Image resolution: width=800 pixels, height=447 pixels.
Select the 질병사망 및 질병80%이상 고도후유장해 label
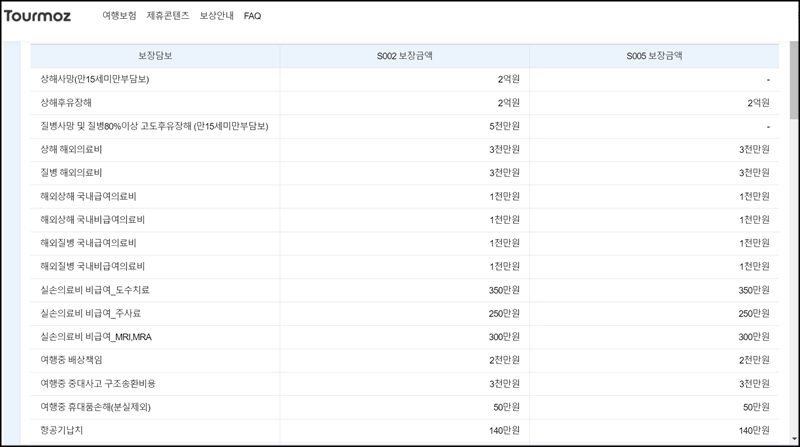[x=154, y=126]
